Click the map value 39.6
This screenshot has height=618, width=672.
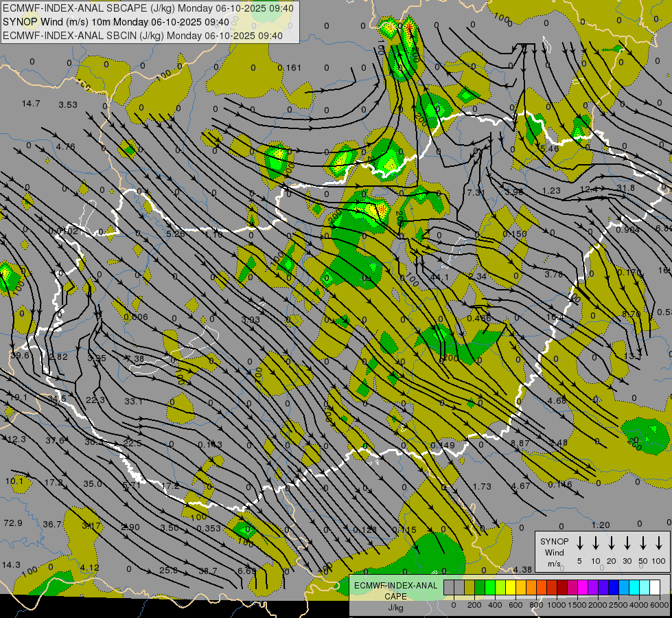coord(20,355)
